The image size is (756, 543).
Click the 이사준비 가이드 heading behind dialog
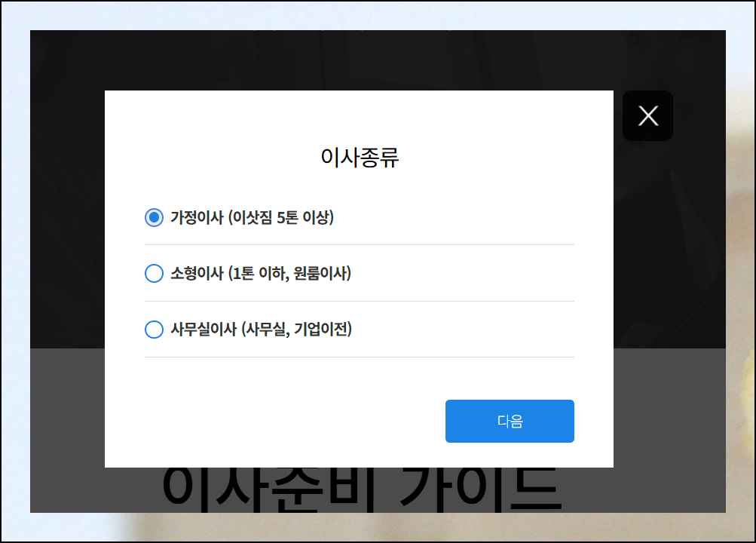[362, 489]
